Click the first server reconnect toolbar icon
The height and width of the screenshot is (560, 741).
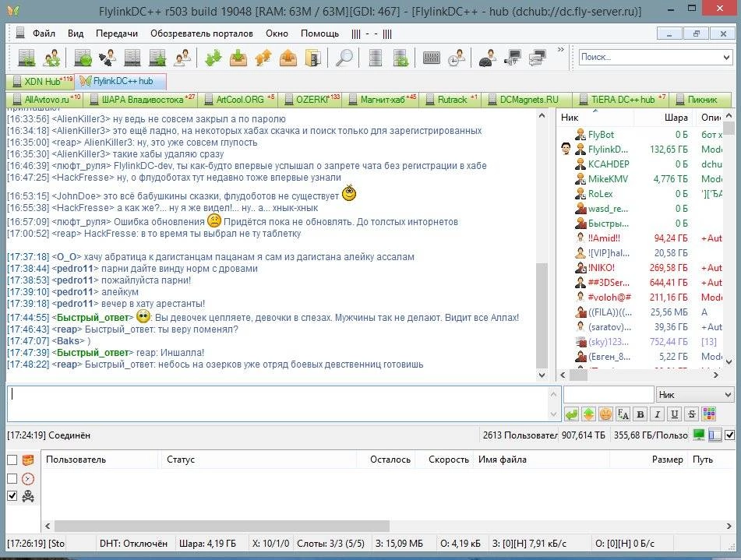(x=26, y=58)
